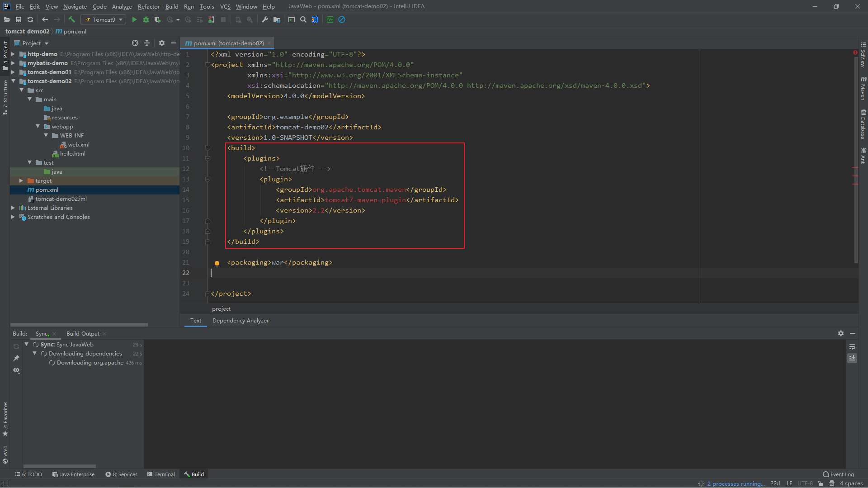Click the green Run play button

point(134,19)
